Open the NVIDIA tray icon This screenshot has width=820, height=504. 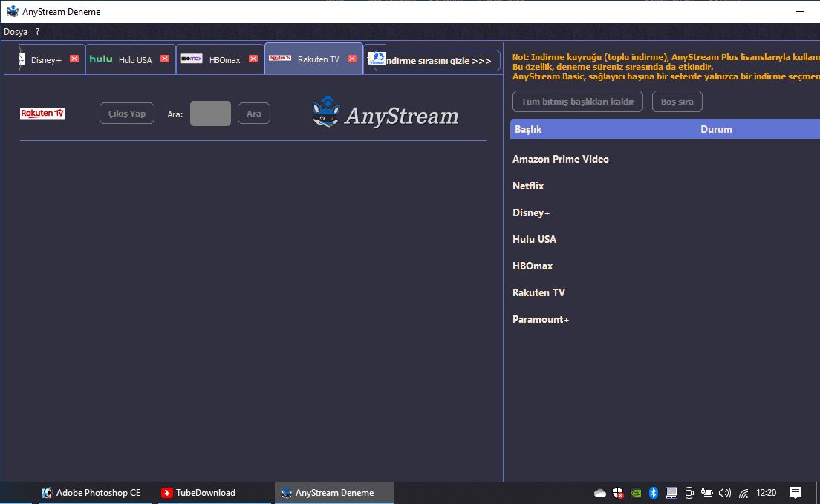click(x=635, y=493)
